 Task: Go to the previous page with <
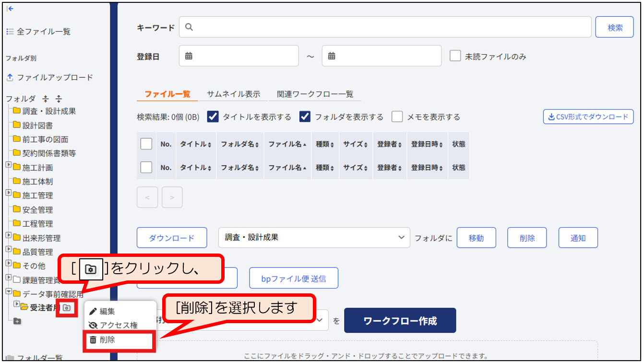tap(147, 197)
